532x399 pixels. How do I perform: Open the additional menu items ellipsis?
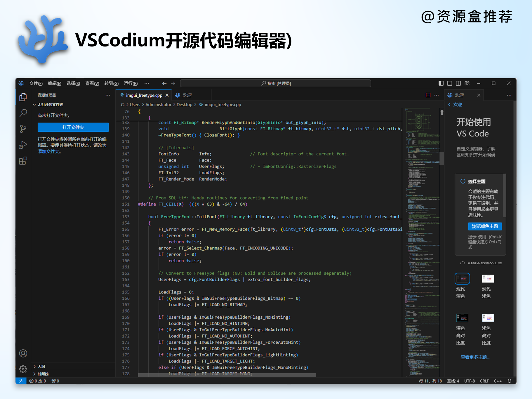[x=147, y=84]
